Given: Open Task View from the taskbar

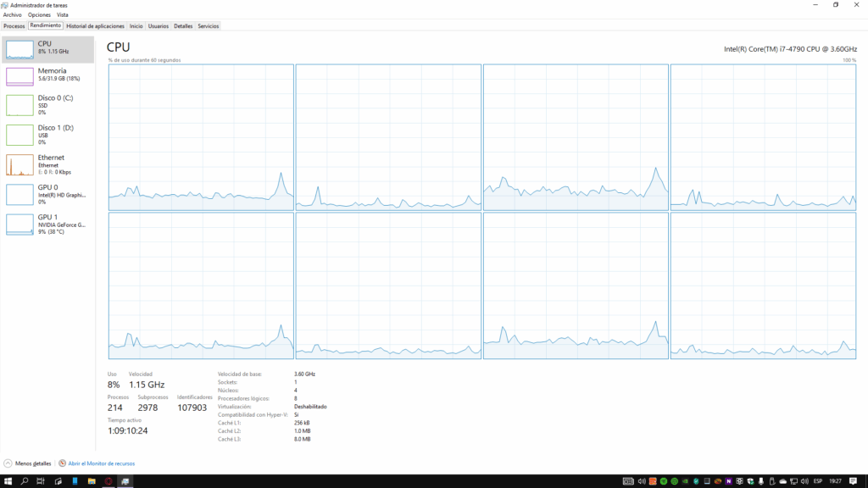Looking at the screenshot, I should point(41,481).
